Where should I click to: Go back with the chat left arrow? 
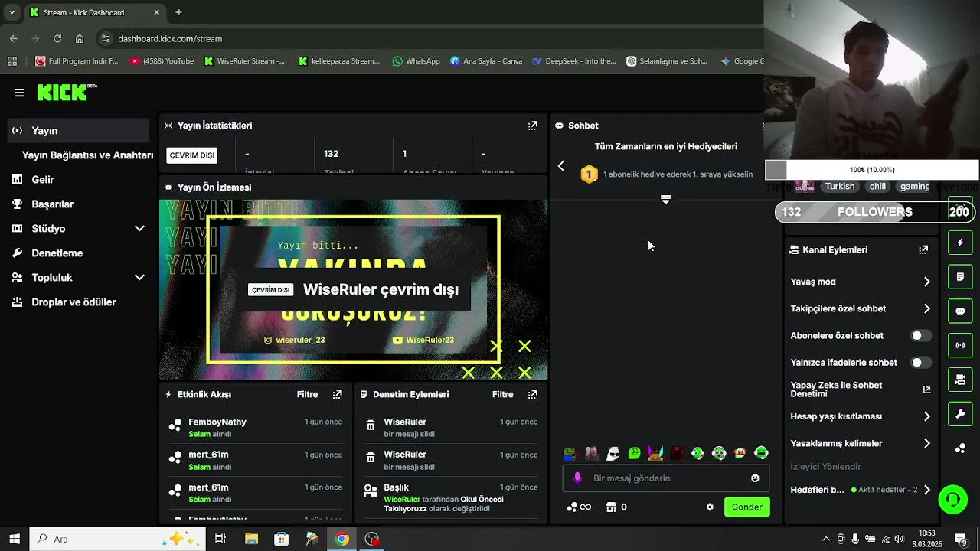tap(561, 166)
